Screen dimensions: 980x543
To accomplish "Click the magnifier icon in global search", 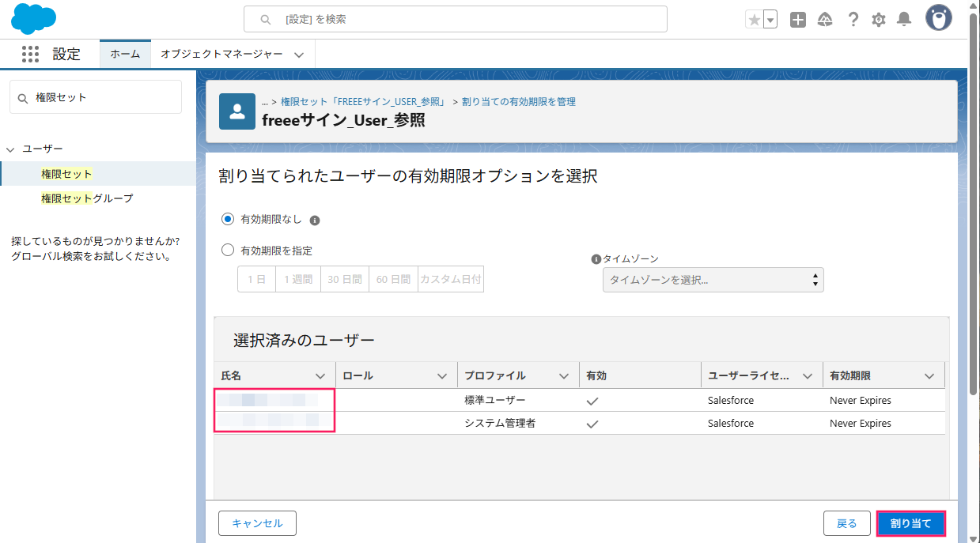I will click(266, 19).
